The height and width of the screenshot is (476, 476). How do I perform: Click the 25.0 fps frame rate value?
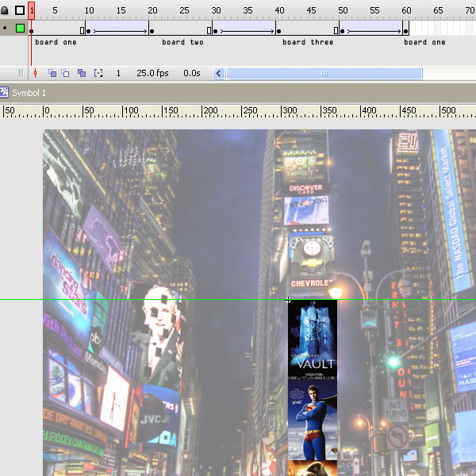[152, 73]
